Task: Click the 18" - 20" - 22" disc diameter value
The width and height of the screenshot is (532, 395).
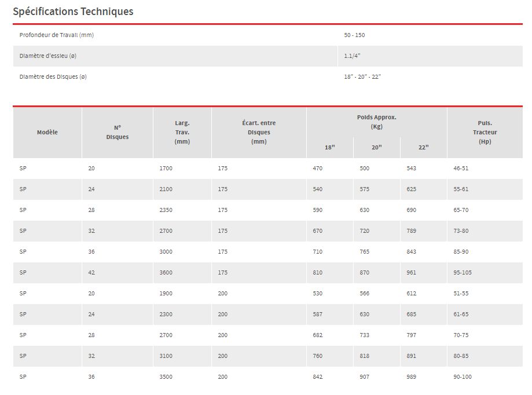Action: coord(362,77)
